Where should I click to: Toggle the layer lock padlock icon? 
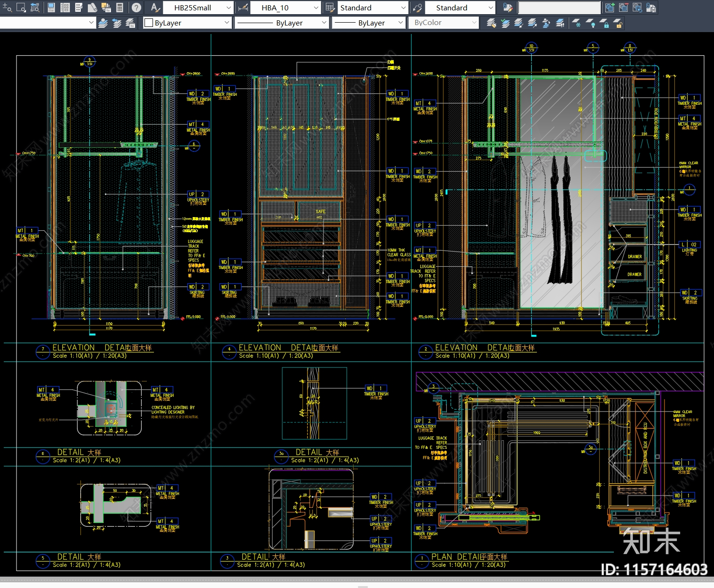point(605,23)
